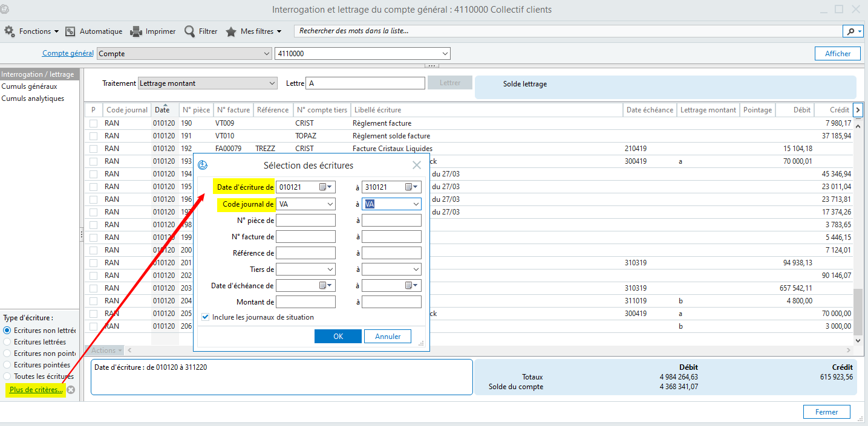
Task: Click the Automatique toolbar icon
Action: click(x=71, y=31)
